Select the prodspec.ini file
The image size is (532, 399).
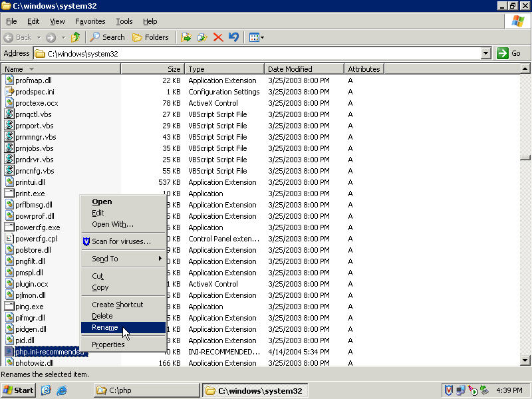click(x=35, y=92)
